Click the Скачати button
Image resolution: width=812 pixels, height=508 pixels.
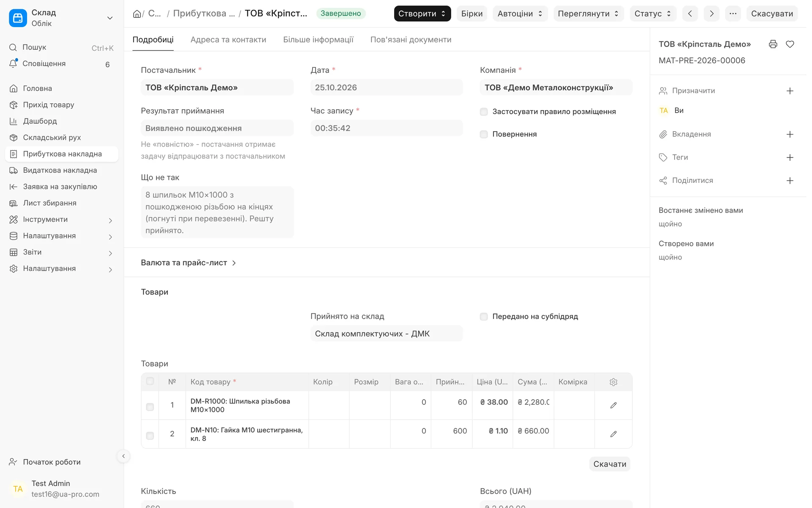click(610, 464)
